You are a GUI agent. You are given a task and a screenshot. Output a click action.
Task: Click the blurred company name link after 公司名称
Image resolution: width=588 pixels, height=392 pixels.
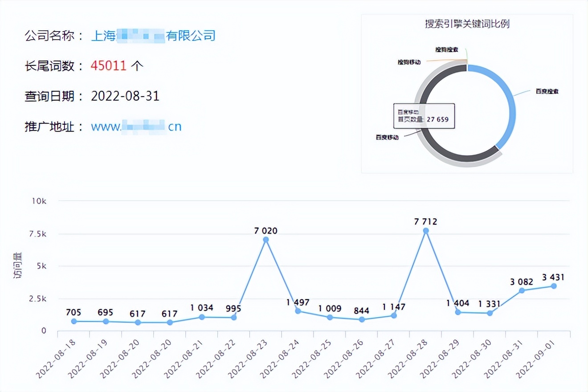click(x=154, y=36)
